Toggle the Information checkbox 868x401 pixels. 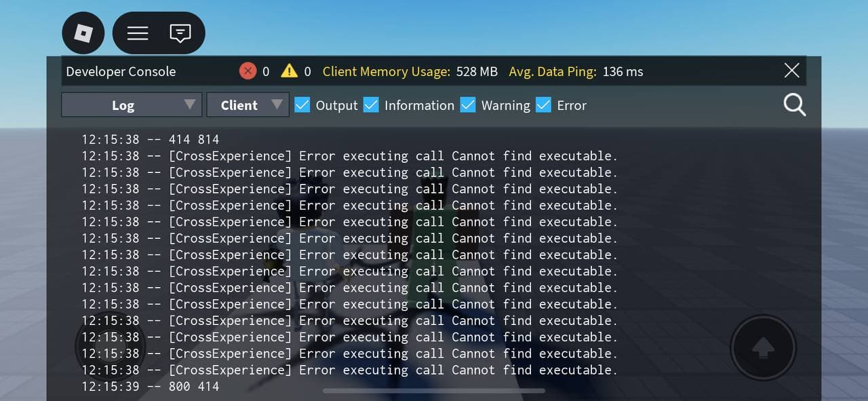[x=371, y=105]
